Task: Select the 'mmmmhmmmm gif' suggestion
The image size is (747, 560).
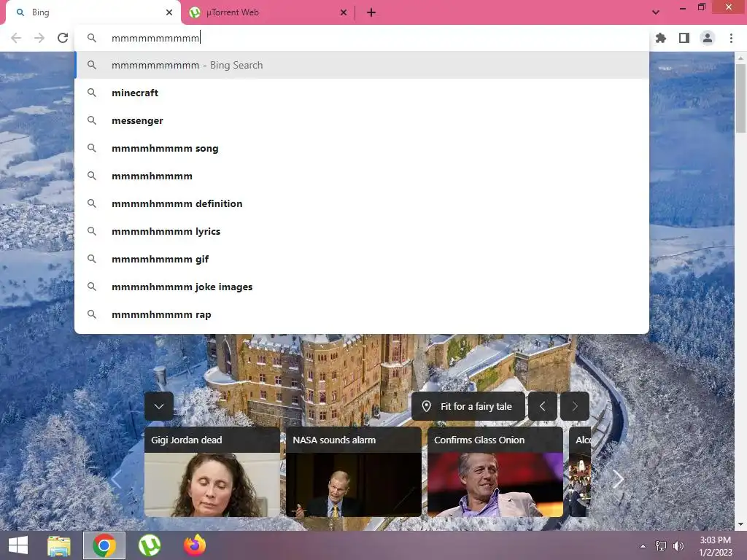Action: 362,259
